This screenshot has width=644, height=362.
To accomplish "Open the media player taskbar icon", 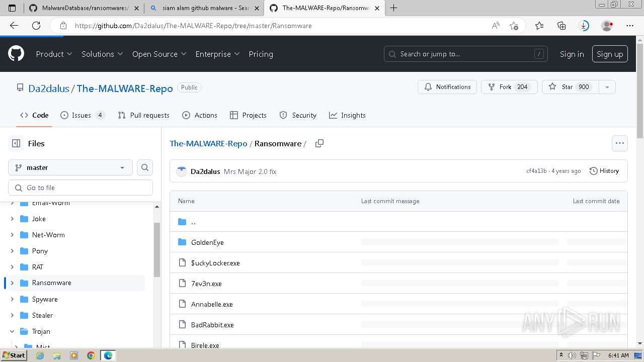I will (x=74, y=355).
